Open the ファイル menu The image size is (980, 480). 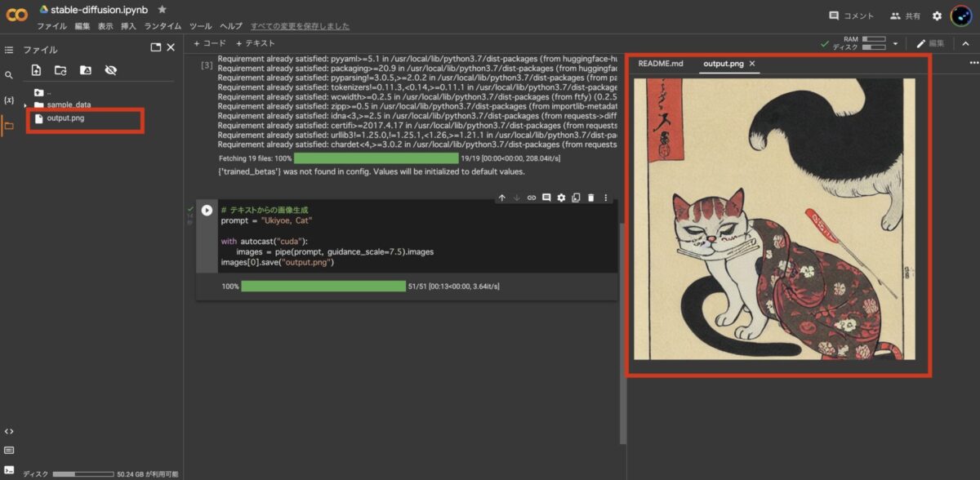click(51, 26)
